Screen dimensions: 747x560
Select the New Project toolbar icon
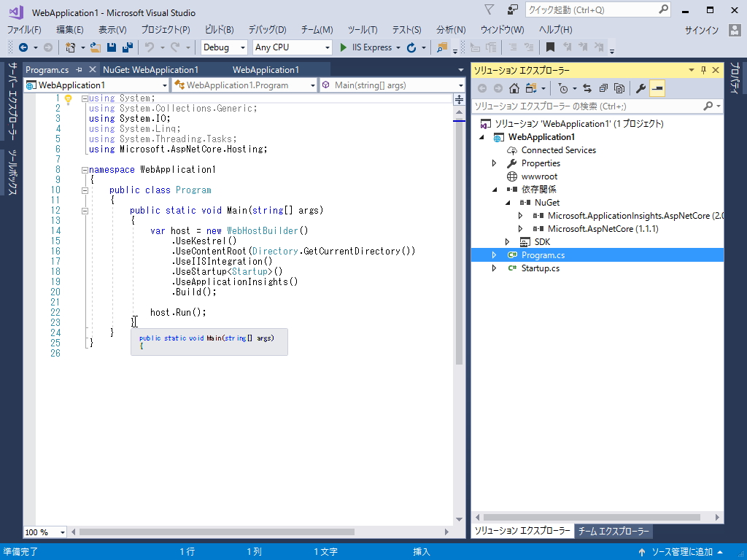coord(71,47)
